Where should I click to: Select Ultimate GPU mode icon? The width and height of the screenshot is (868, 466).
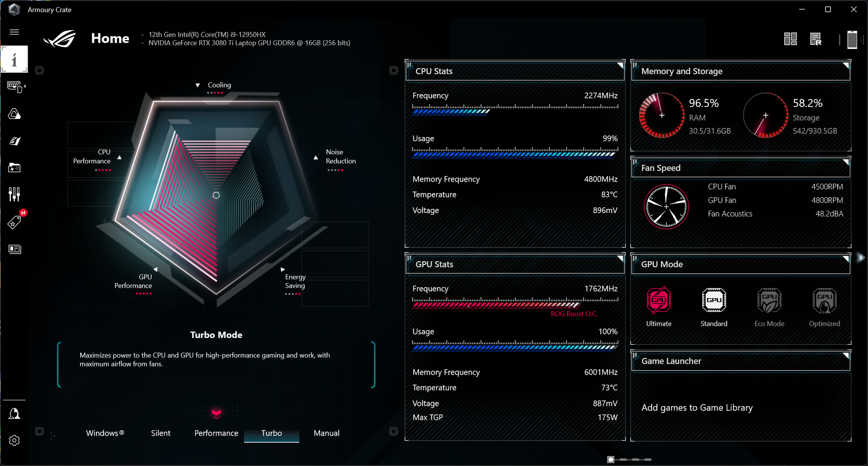[x=659, y=300]
